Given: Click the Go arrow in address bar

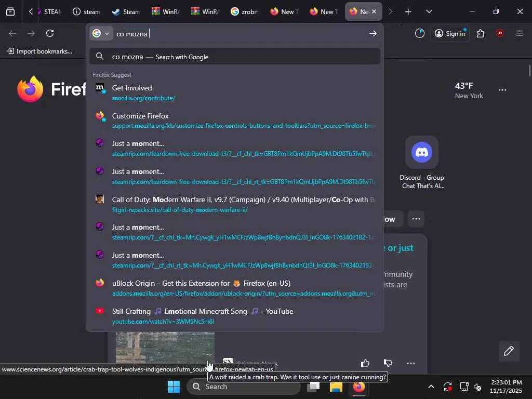Looking at the screenshot, I should point(373,33).
